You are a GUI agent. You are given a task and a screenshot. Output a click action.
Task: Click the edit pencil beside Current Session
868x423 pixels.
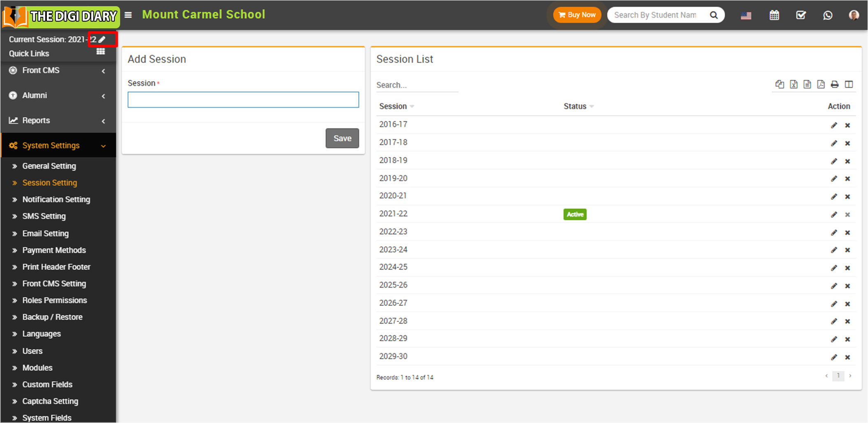click(x=102, y=39)
